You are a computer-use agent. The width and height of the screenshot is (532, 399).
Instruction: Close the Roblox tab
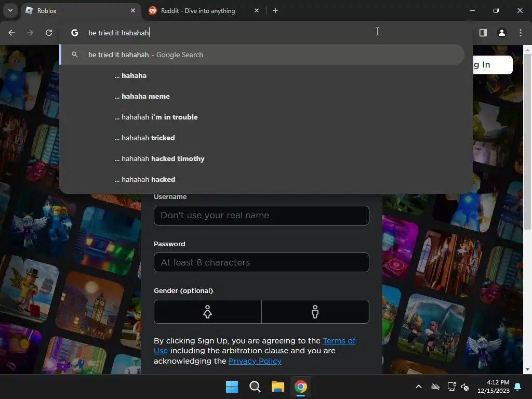point(133,10)
